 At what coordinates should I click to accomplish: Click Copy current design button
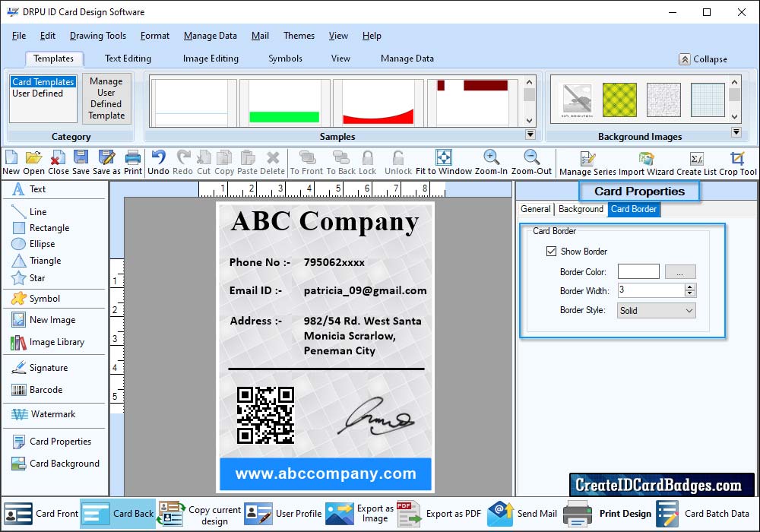[199, 515]
